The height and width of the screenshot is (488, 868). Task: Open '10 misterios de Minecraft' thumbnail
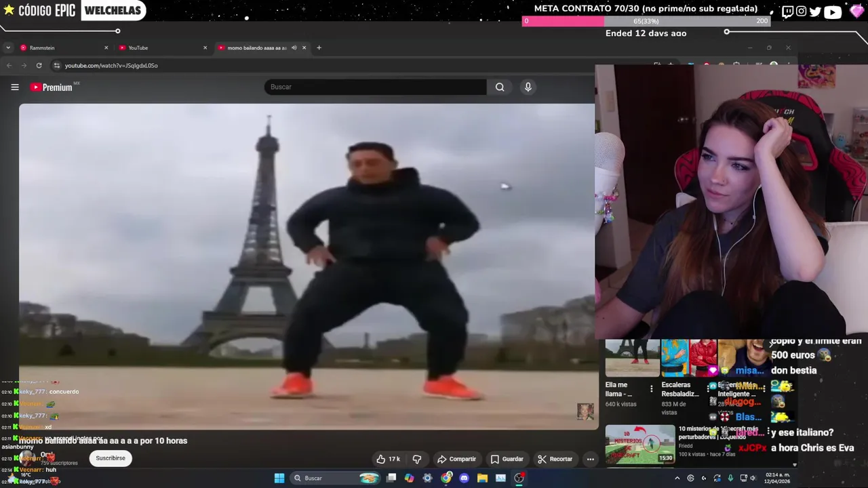click(x=640, y=445)
